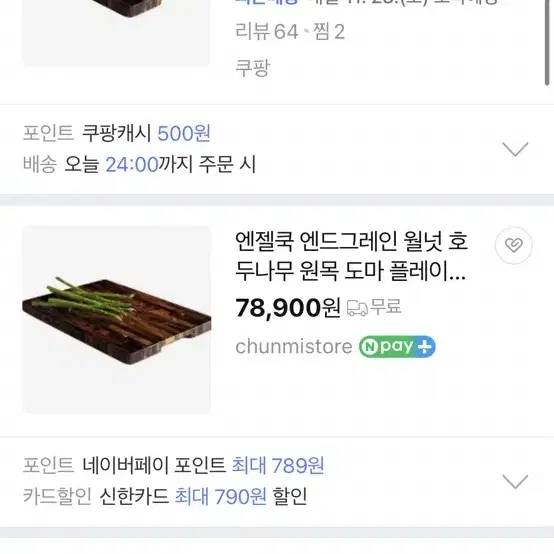Open the 엔젤쿡 엔드그레인 월넛 product title
Viewport: 554px width, 554px height.
coord(351,256)
